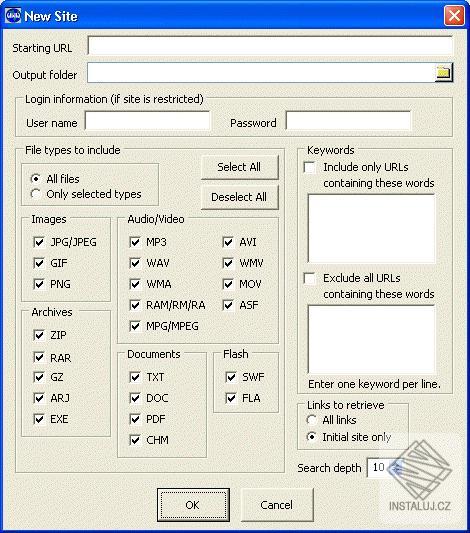Disable the ASF checkbox
470x533 pixels.
pyautogui.click(x=228, y=305)
